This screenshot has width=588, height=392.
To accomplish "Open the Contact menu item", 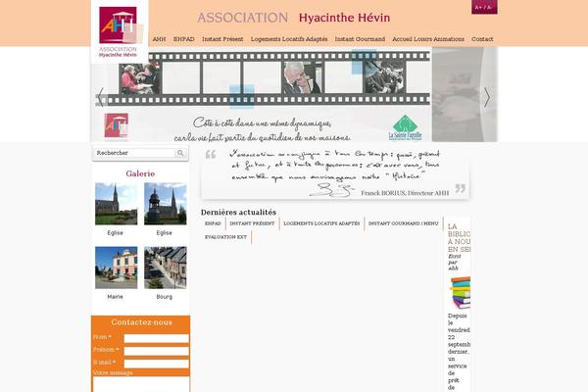I will [x=482, y=39].
